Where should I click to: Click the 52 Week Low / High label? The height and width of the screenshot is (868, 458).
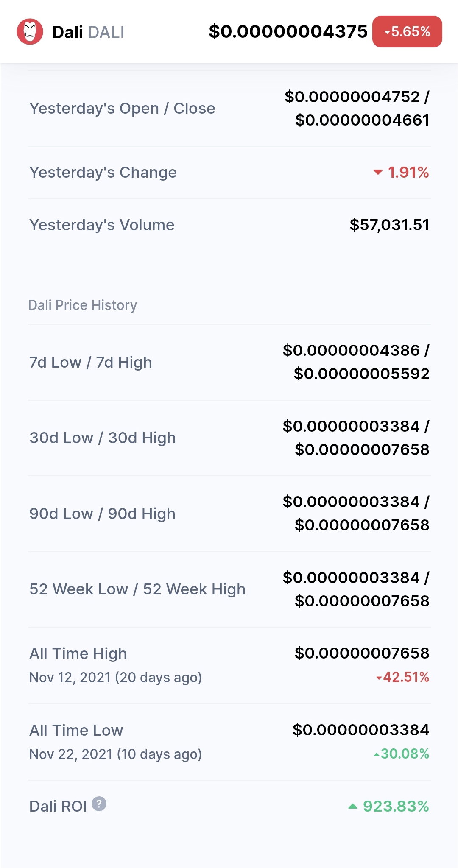[x=137, y=589]
